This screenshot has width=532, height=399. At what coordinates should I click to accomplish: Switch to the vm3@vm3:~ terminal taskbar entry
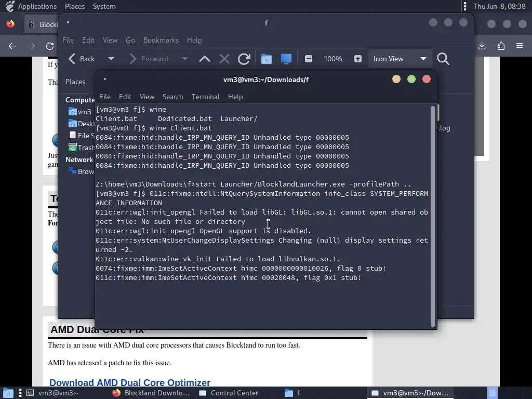pos(52,393)
